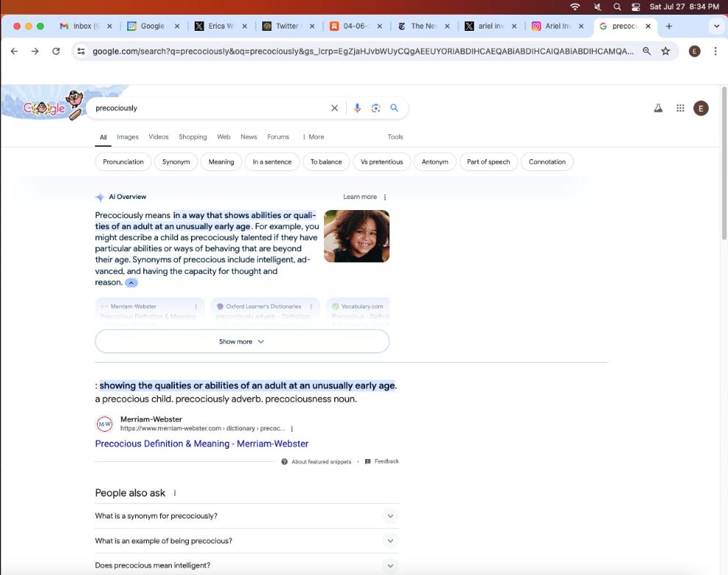Open Wi-Fi menu in menu bar
Image resolution: width=728 pixels, height=575 pixels.
574,7
